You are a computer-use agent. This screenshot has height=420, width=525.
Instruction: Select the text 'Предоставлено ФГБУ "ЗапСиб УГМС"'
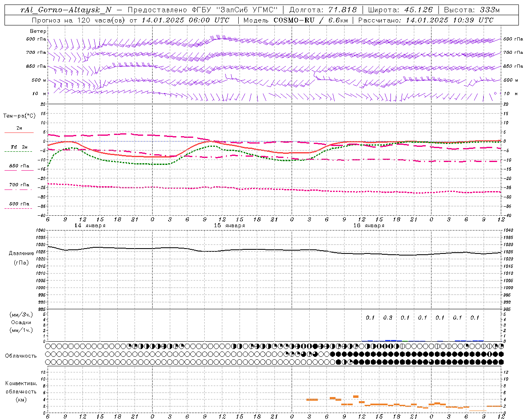203,10
